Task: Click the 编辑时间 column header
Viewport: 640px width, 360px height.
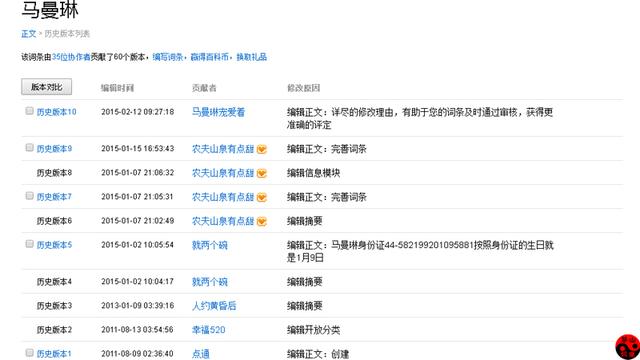Action: [x=118, y=88]
